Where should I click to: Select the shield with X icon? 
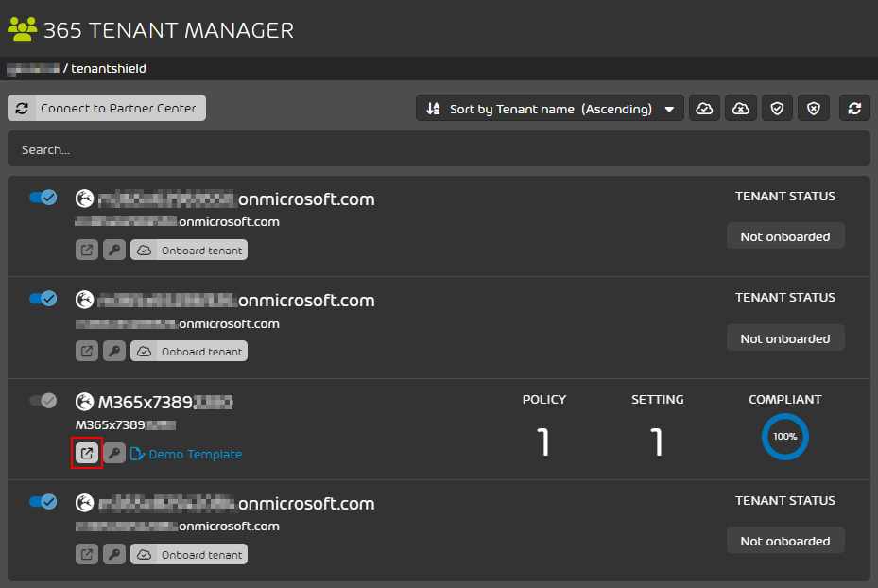(x=814, y=108)
